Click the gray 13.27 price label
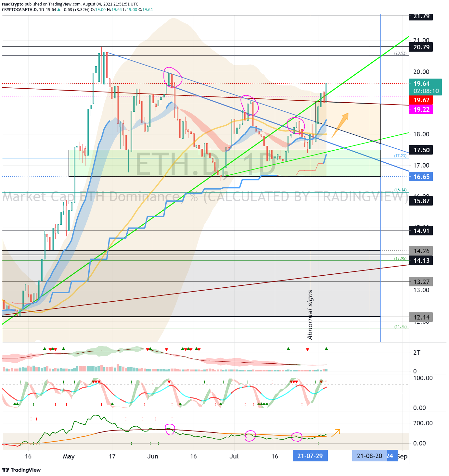The height and width of the screenshot is (476, 449). (x=421, y=282)
